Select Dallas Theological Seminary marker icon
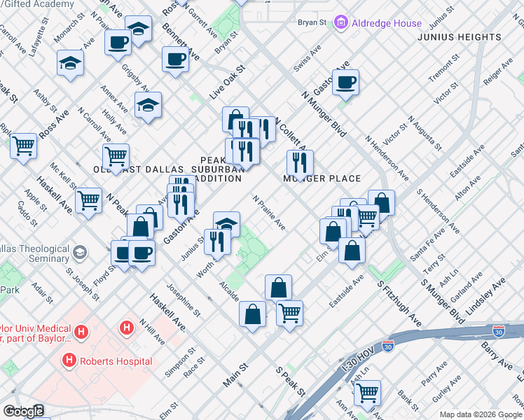The image size is (524, 420). click(80, 253)
